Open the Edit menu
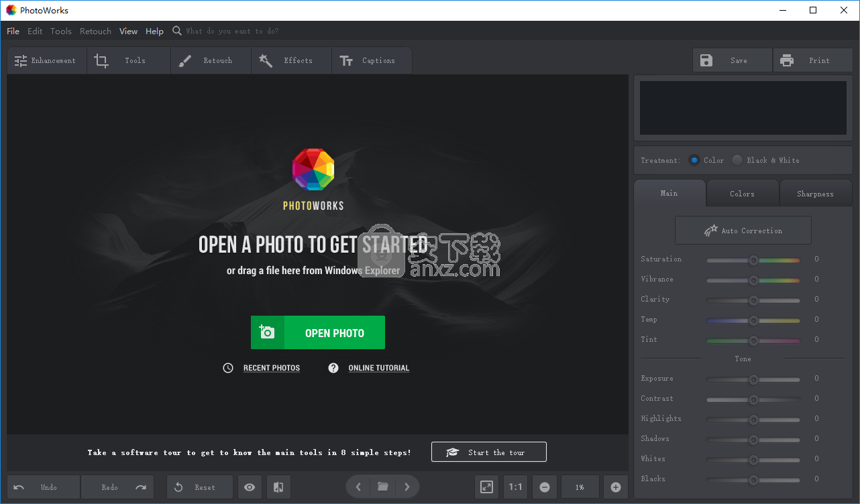 click(x=35, y=31)
